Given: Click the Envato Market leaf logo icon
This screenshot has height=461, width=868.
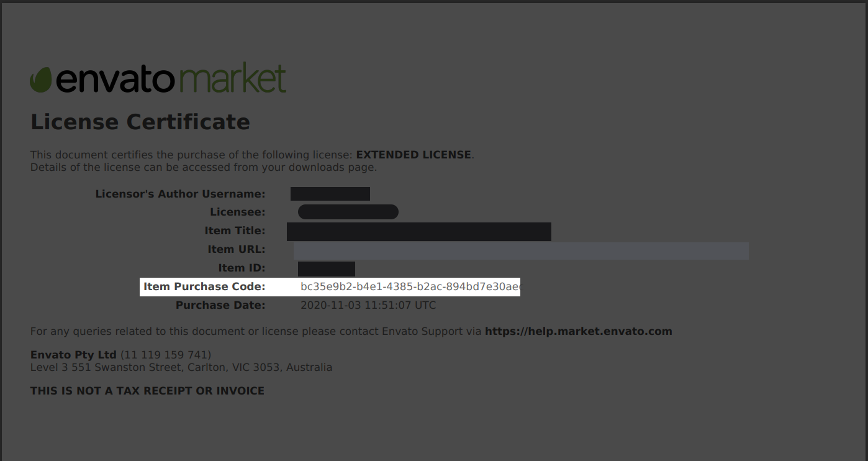Looking at the screenshot, I should pyautogui.click(x=41, y=80).
